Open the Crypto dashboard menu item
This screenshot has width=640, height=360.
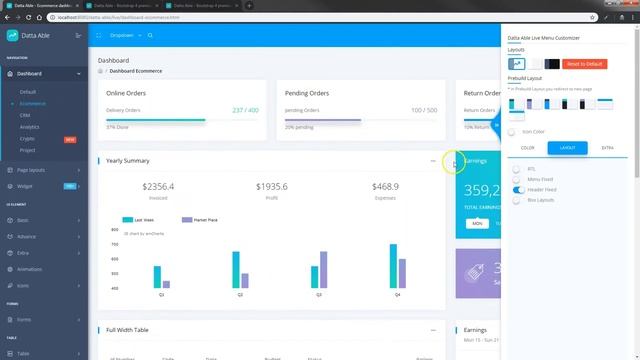27,139
